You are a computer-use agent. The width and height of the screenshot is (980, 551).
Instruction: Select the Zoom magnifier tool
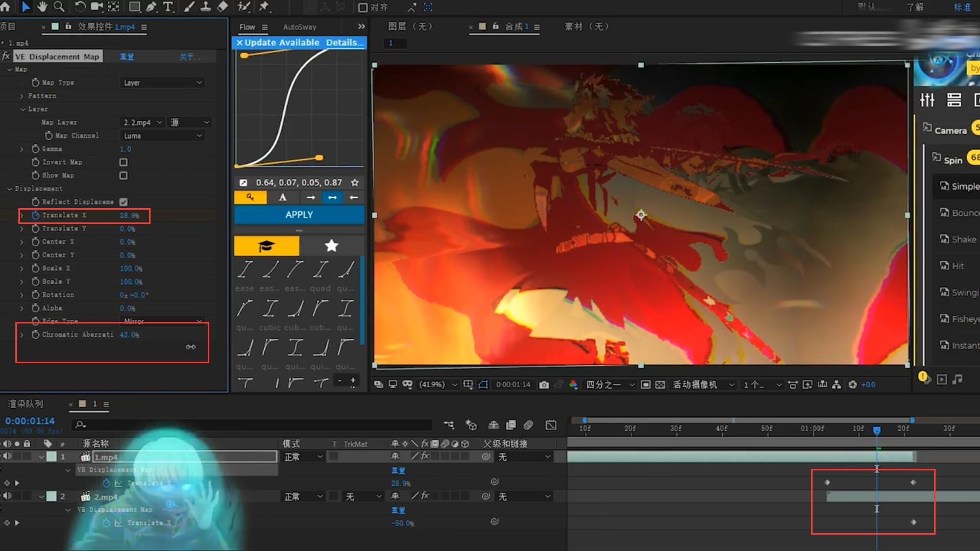(x=59, y=7)
